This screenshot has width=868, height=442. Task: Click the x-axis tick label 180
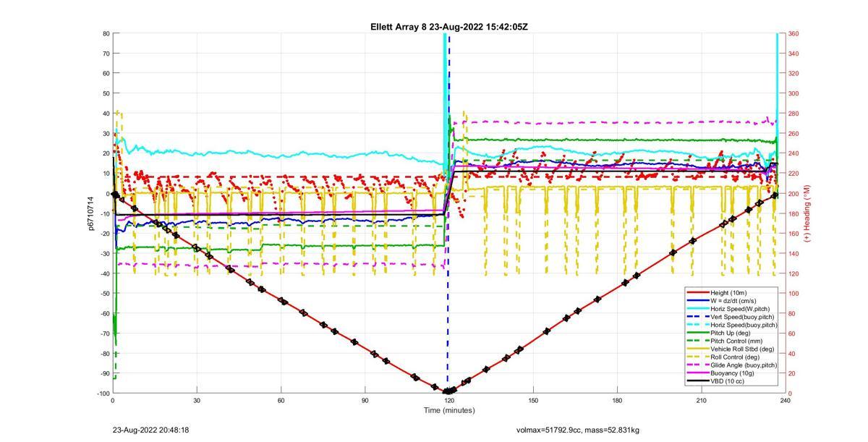[x=617, y=400]
